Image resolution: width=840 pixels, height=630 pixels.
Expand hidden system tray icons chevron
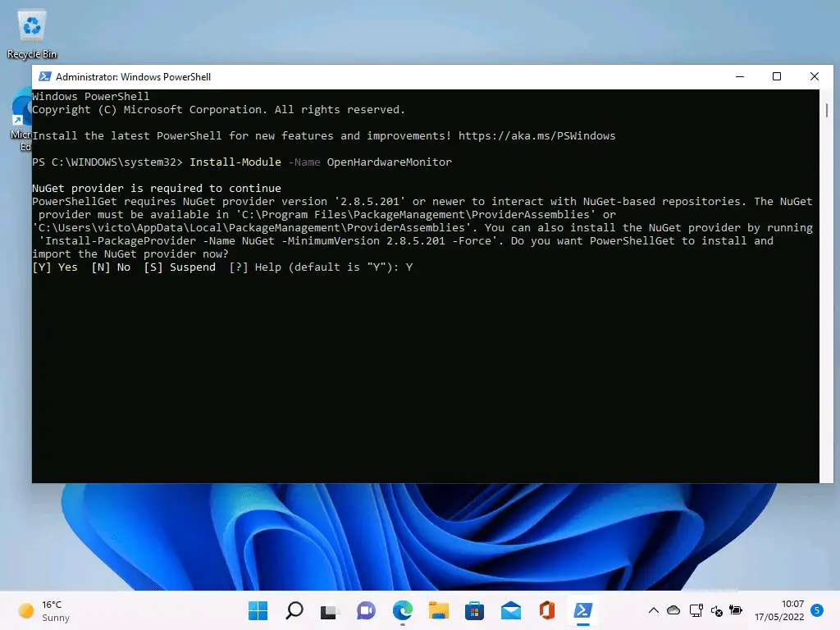click(x=654, y=610)
